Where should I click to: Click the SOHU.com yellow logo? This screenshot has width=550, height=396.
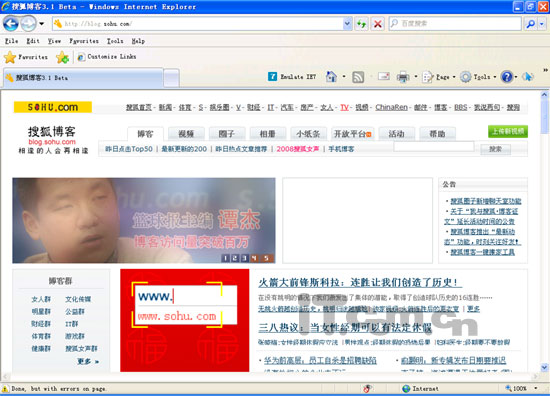coord(53,107)
